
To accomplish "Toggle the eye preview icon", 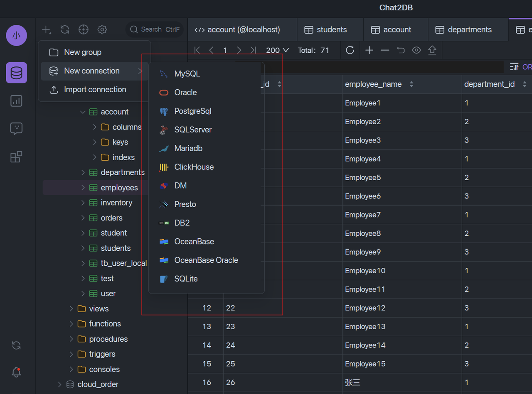I will 416,50.
